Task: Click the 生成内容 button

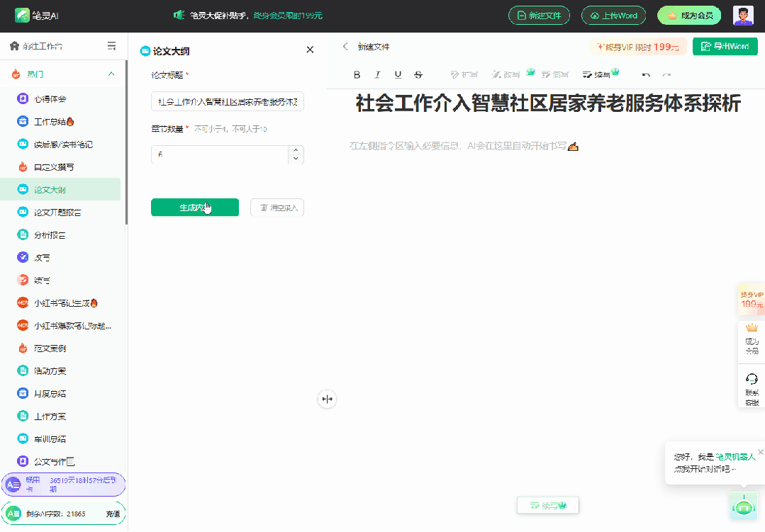Action: pyautogui.click(x=194, y=208)
